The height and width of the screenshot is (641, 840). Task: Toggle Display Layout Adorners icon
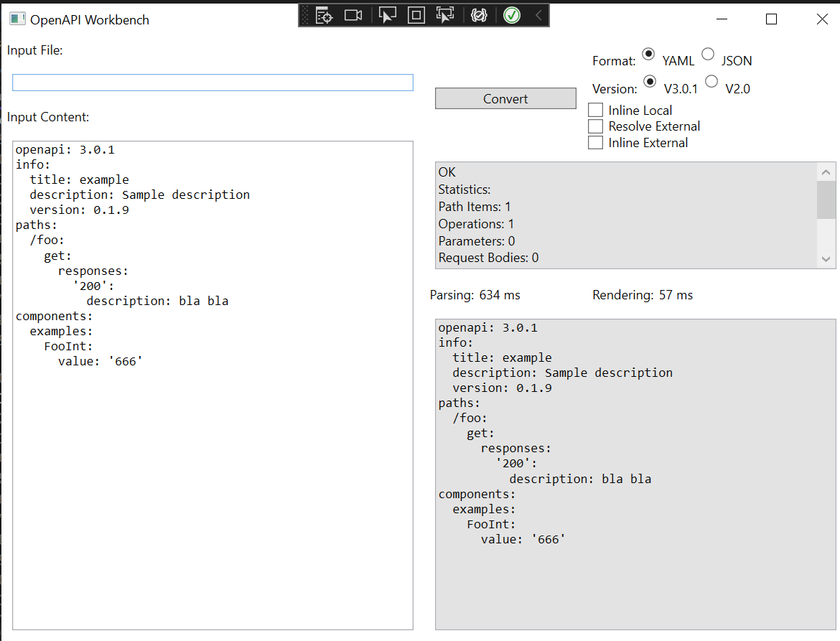coord(416,16)
